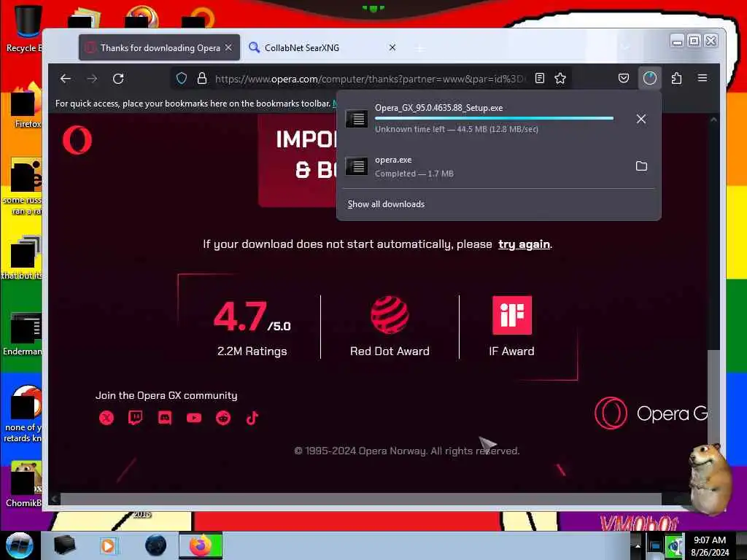Click the Red Dot Award logo
This screenshot has height=560, width=747.
(x=390, y=315)
